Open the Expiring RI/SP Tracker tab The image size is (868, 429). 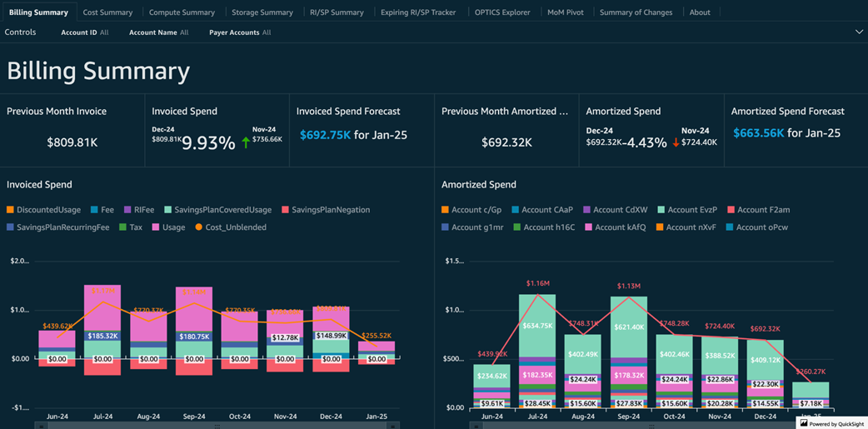click(x=418, y=12)
